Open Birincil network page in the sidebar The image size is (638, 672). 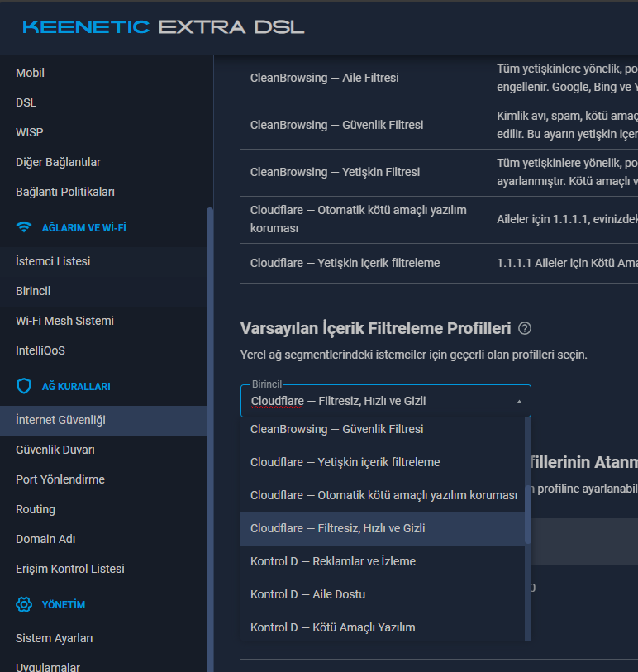click(x=103, y=291)
